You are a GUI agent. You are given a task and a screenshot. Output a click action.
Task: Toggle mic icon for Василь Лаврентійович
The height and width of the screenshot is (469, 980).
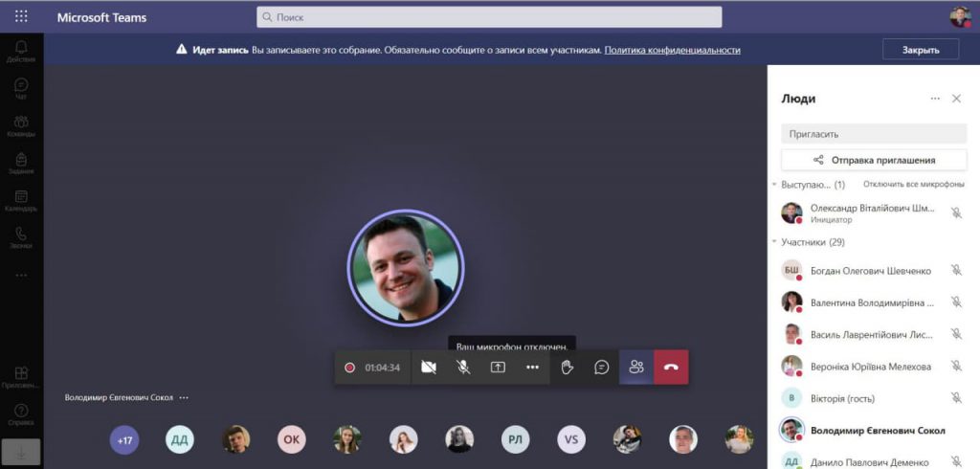tap(956, 334)
